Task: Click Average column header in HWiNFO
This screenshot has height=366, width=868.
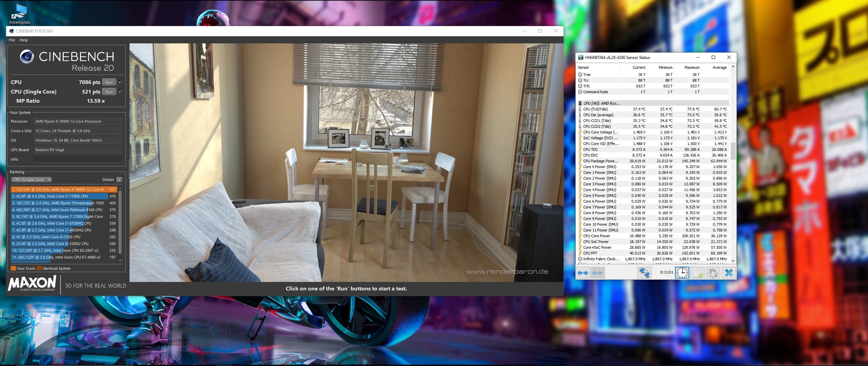Action: click(715, 67)
